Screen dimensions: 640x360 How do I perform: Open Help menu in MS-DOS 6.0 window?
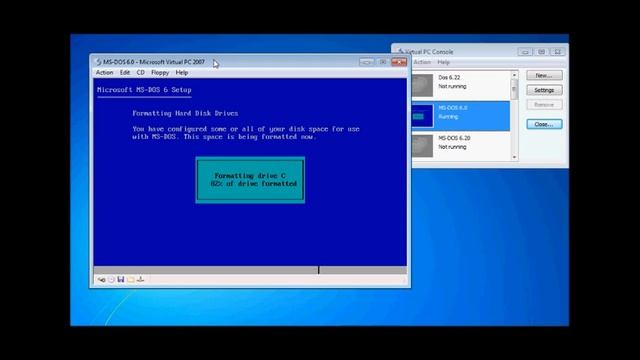pos(182,73)
